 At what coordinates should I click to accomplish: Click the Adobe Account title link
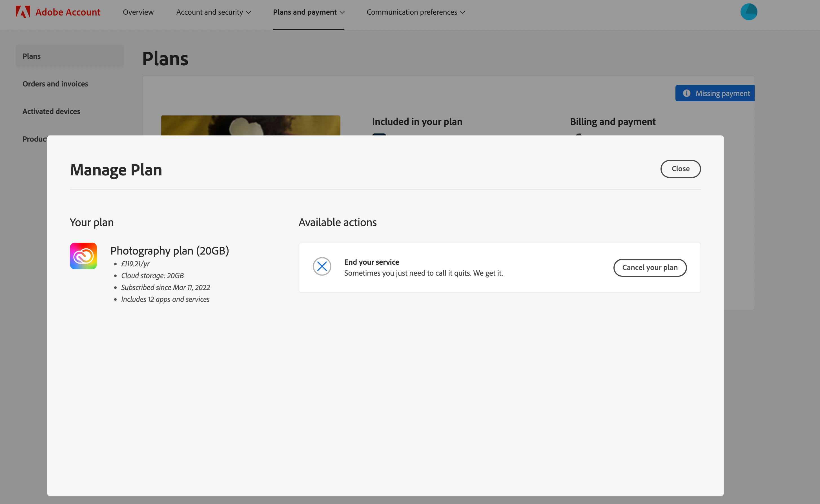pos(68,12)
